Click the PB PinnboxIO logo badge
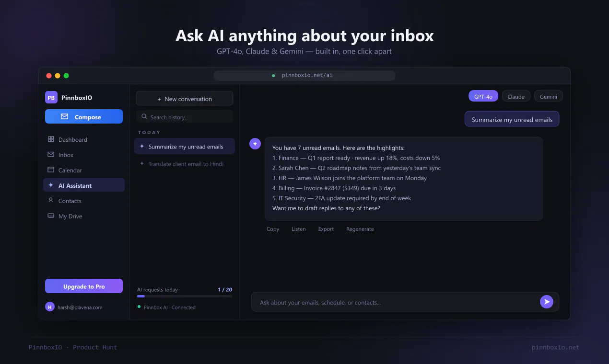This screenshot has height=364, width=609. 51,97
